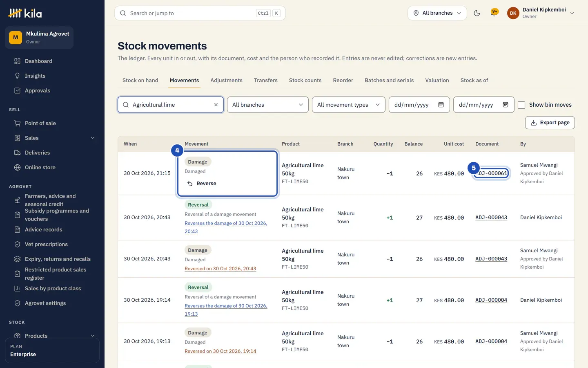
Task: Open All movement types dropdown
Action: (349, 105)
